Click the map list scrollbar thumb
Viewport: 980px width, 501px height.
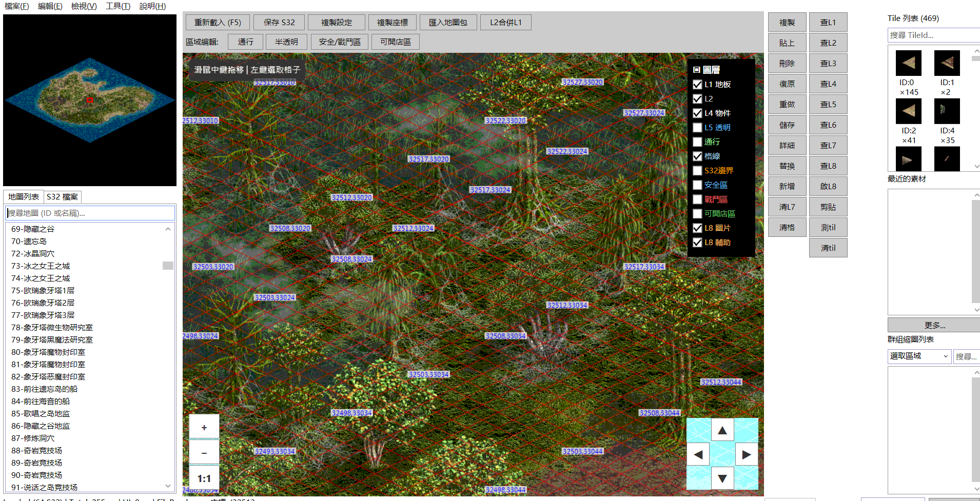[168, 266]
